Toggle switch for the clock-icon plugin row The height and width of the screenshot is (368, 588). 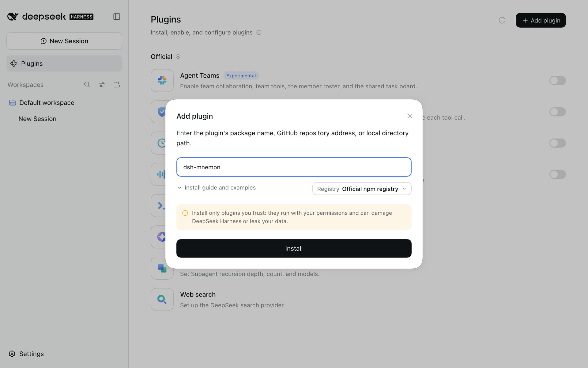tap(557, 143)
